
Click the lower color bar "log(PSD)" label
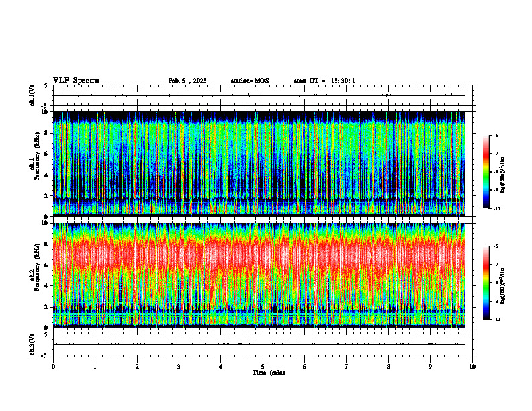point(503,285)
